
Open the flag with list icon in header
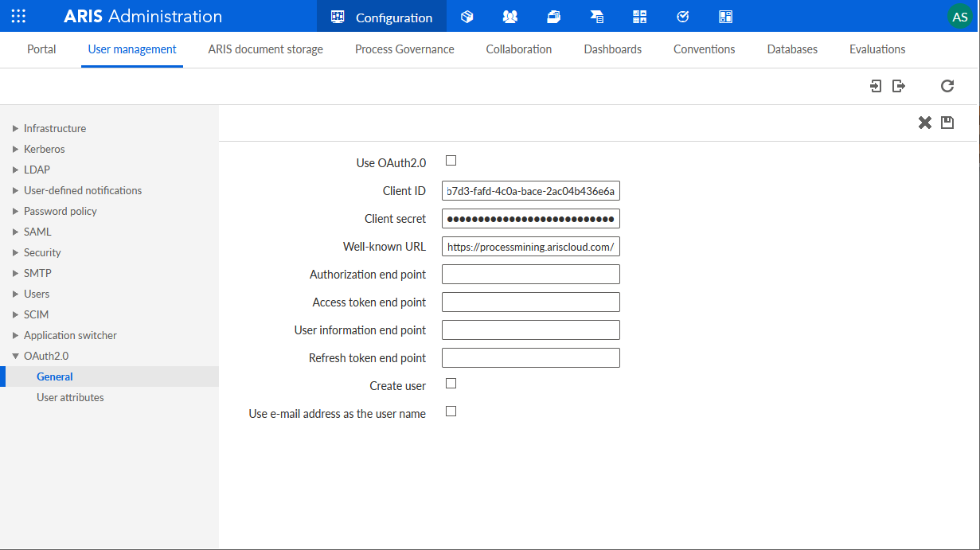click(596, 16)
